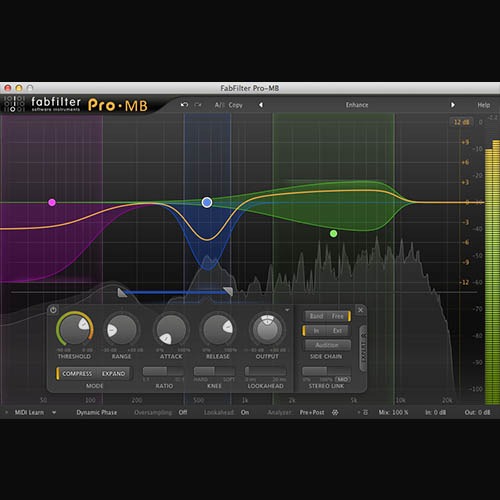Click the Release knob

(x=218, y=330)
